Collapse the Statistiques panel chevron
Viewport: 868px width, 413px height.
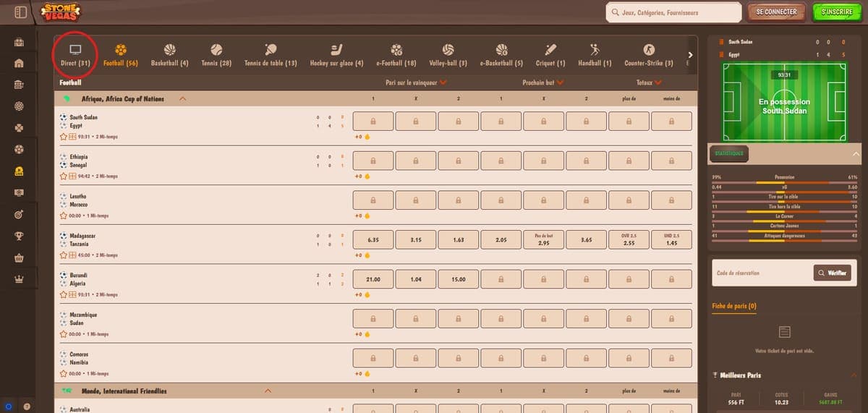(856, 154)
